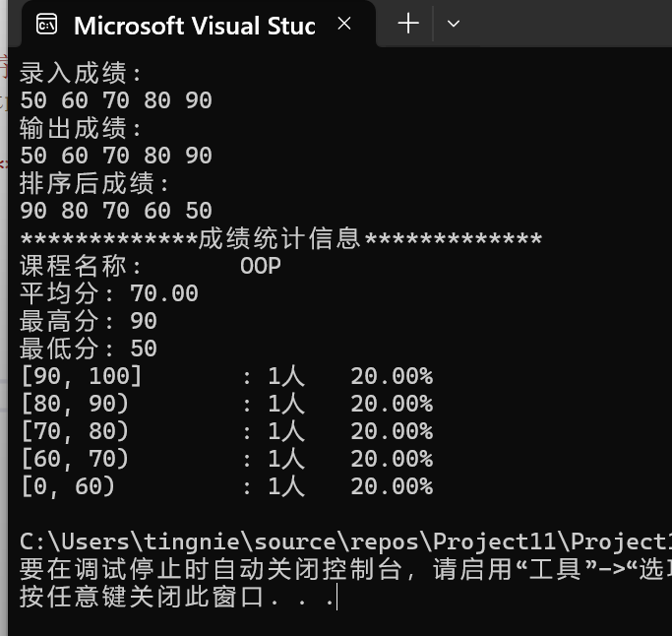This screenshot has height=636, width=672.
Task: Click the 录入成绩 heading line
Action: coord(81,73)
